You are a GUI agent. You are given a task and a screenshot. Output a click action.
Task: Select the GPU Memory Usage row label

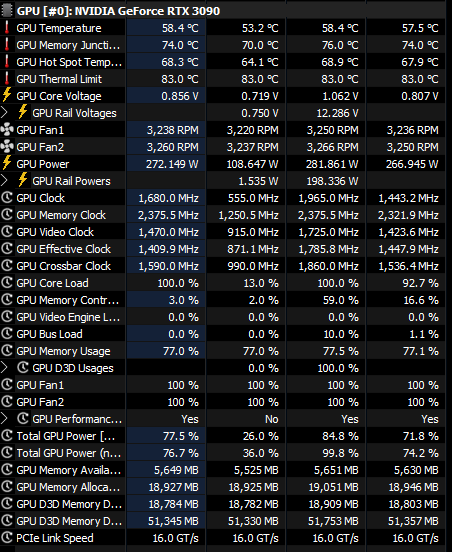pyautogui.click(x=63, y=351)
